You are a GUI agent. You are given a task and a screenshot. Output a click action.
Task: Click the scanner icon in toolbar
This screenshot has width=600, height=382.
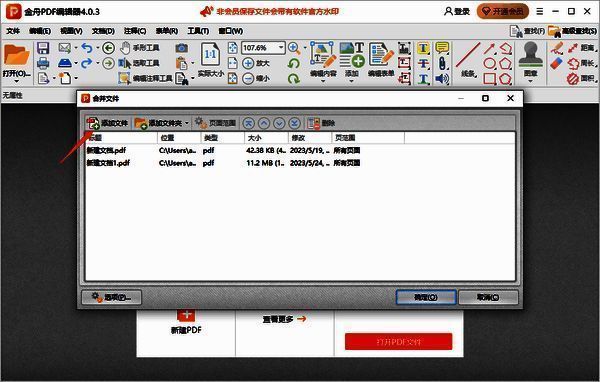pos(65,63)
